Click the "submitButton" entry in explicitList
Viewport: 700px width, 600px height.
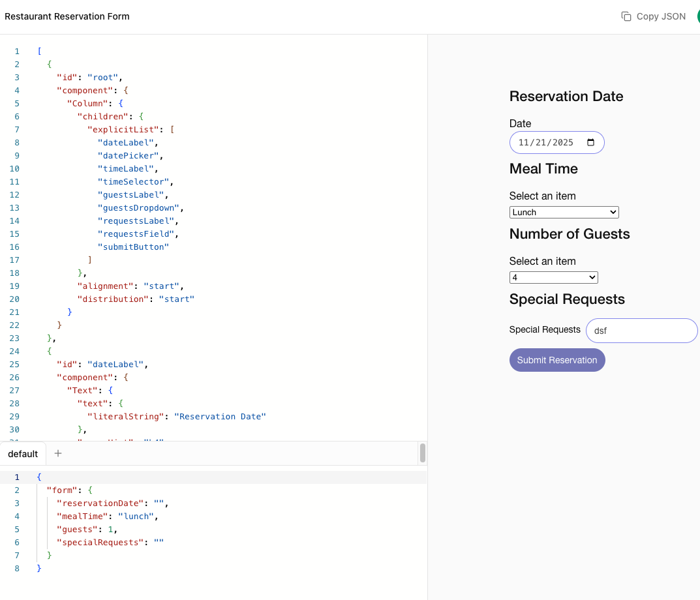[133, 247]
